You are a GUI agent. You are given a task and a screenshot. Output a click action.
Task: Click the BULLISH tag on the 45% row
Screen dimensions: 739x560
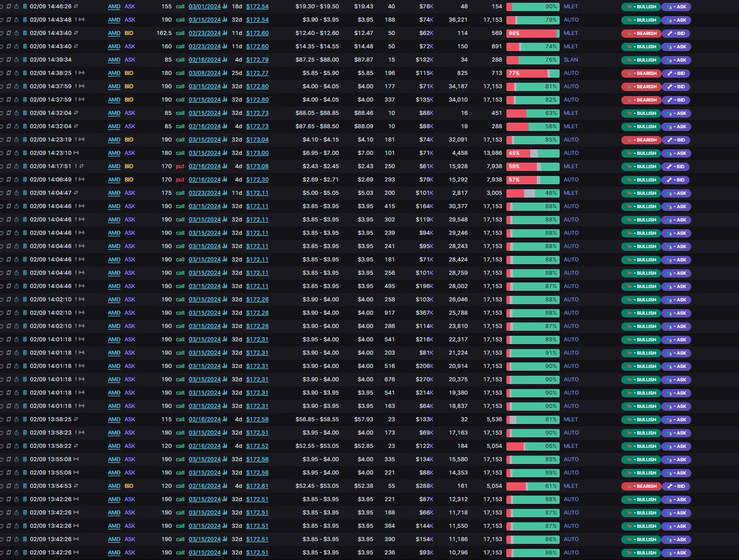640,153
